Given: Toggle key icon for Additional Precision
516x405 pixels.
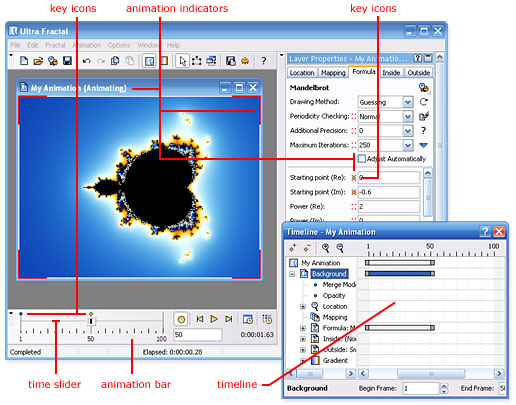Looking at the screenshot, I should [x=354, y=131].
